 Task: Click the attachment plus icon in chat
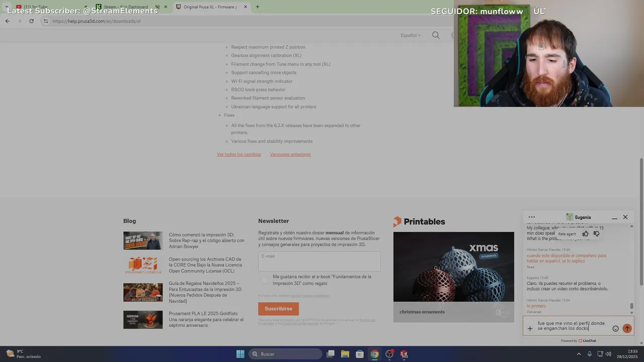pos(530,329)
